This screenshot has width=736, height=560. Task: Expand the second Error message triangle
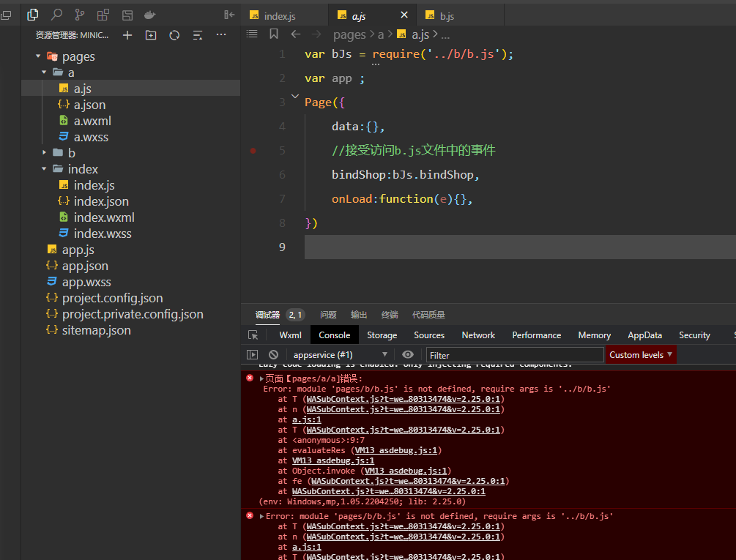tap(261, 516)
